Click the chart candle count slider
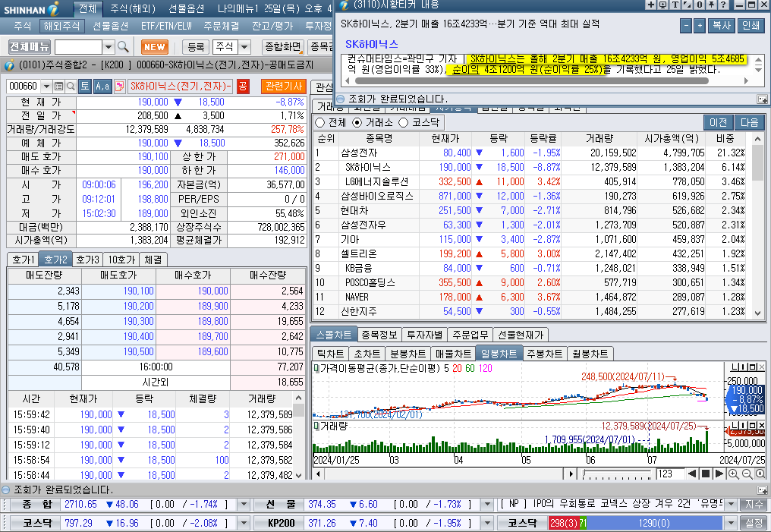Screen dimensions: 771x532 617,474
